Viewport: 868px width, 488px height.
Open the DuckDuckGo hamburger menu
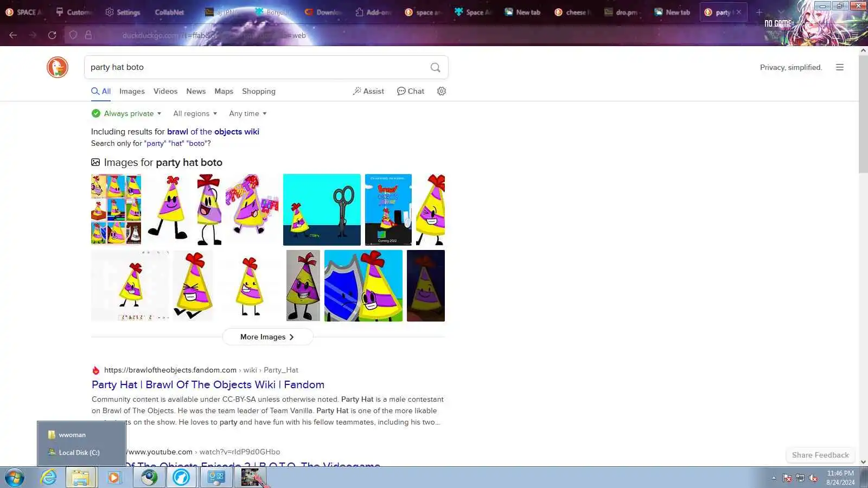point(840,67)
